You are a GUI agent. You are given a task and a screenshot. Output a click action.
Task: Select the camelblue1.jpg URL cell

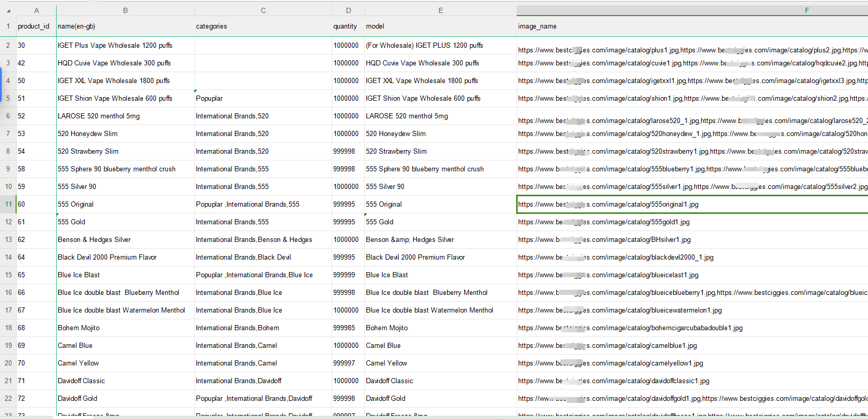coord(692,345)
